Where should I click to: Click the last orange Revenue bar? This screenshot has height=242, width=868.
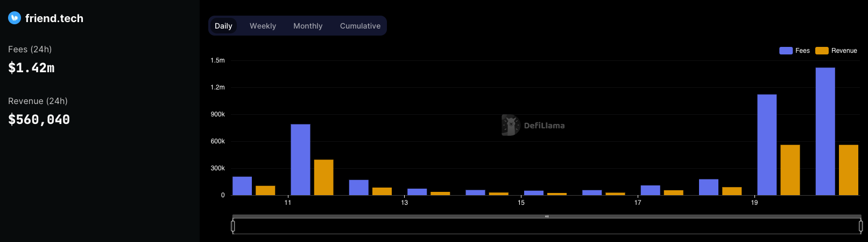click(x=848, y=170)
